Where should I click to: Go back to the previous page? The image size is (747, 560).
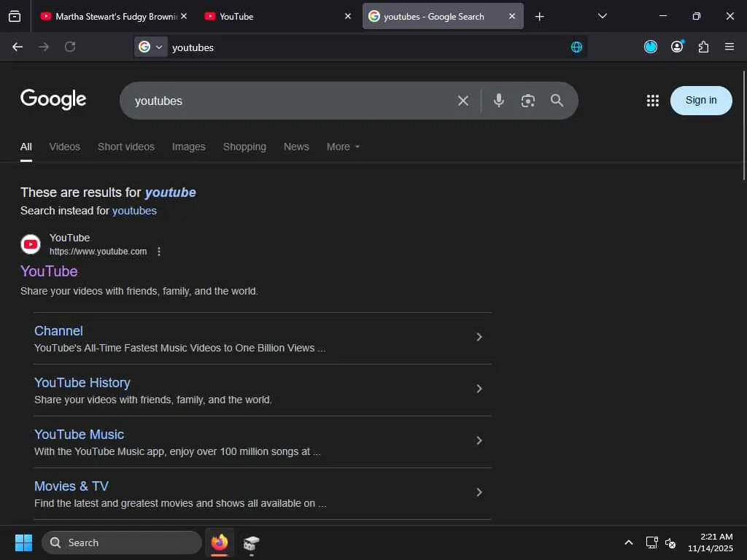(x=18, y=47)
